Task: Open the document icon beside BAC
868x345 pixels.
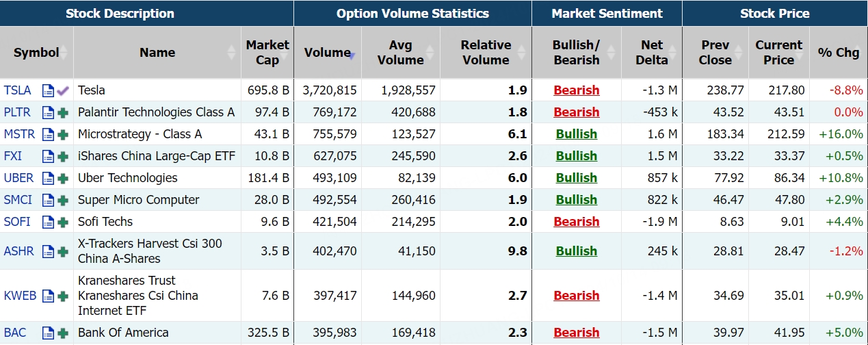Action: [48, 333]
